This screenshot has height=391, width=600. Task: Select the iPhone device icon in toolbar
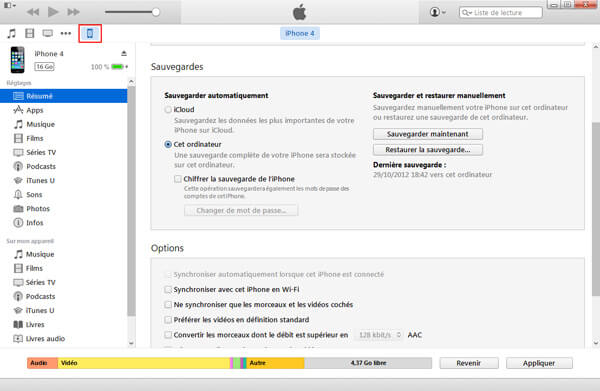coord(90,34)
